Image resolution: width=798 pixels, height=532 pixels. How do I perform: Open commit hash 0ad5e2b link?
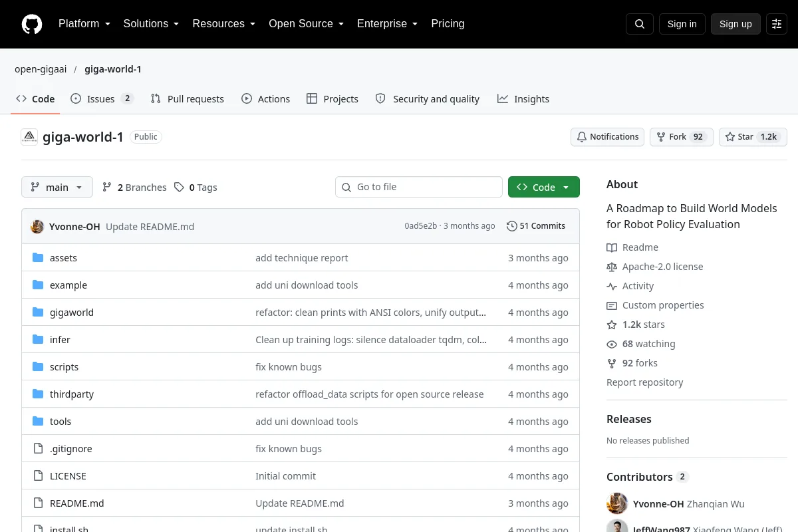420,226
